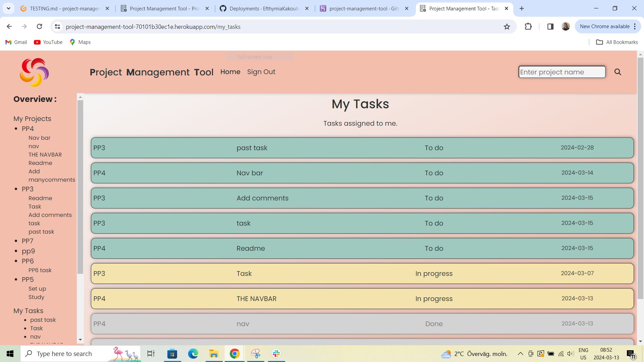Click the Sign Out link
Viewport: 644px width, 362px height.
pos(261,72)
